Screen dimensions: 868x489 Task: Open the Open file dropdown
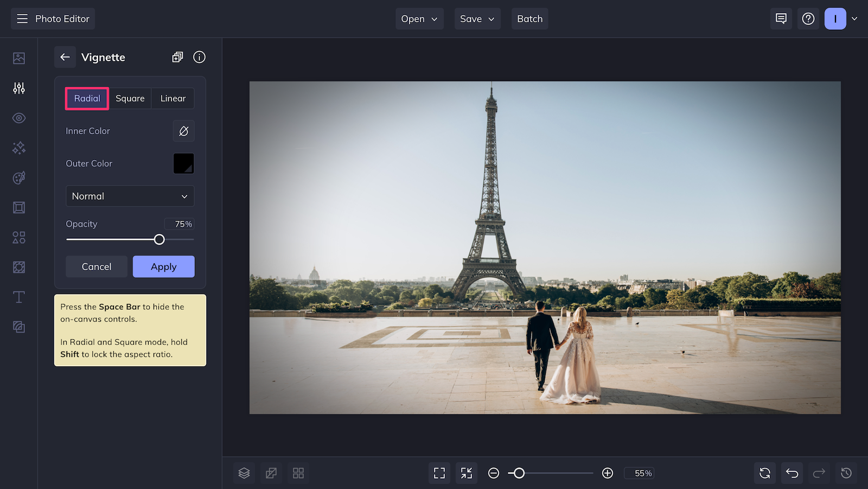coord(419,18)
